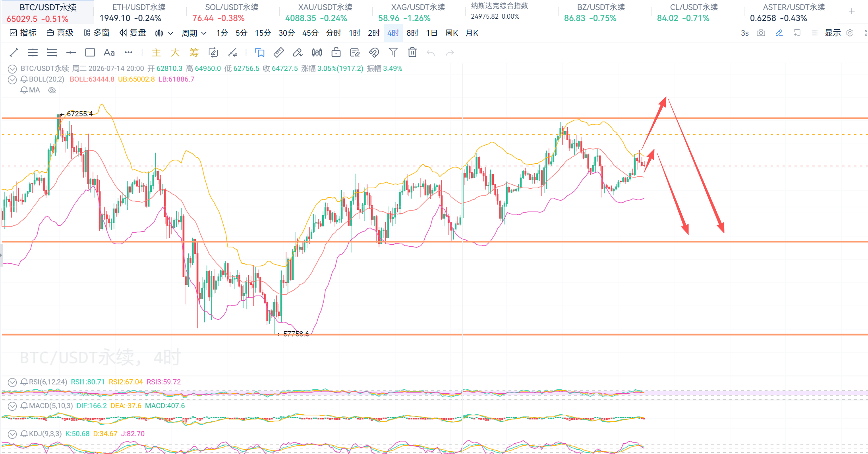Toggle the MACD(5,10,3) alert bell
Image resolution: width=868 pixels, height=454 pixels.
click(24, 406)
